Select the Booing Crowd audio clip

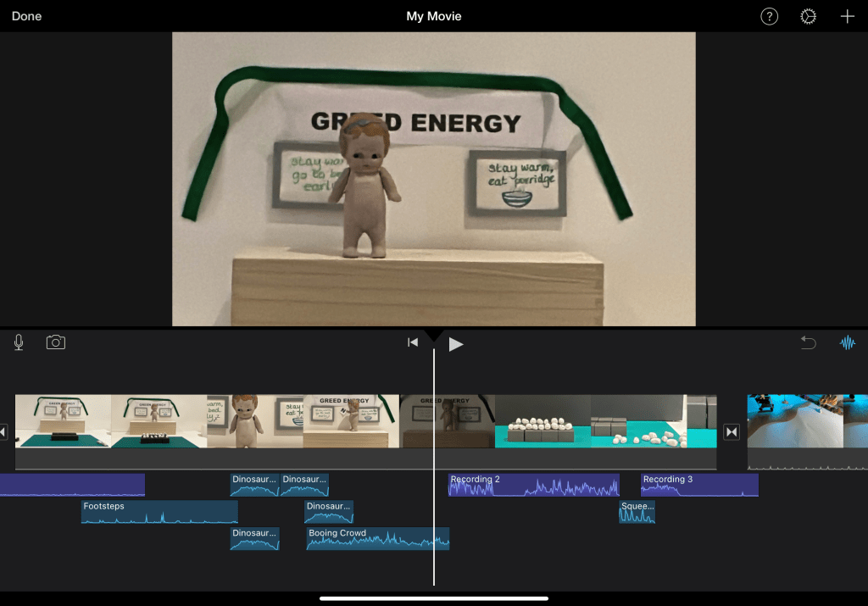point(377,539)
